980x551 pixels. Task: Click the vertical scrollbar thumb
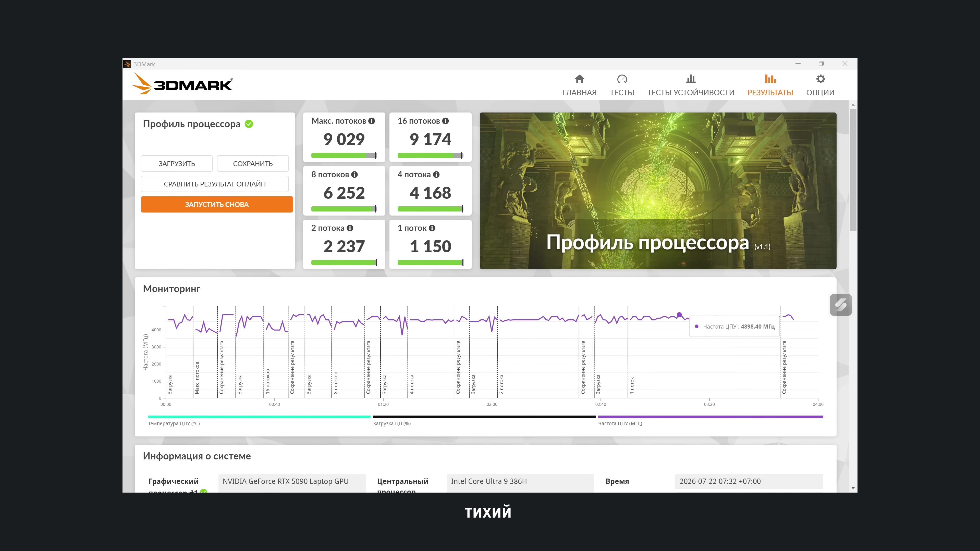coord(853,170)
